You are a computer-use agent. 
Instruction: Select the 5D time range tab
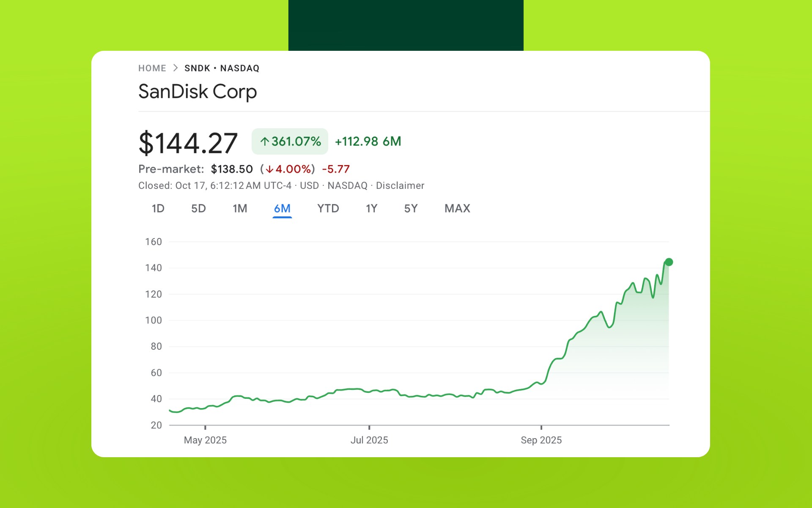point(198,208)
